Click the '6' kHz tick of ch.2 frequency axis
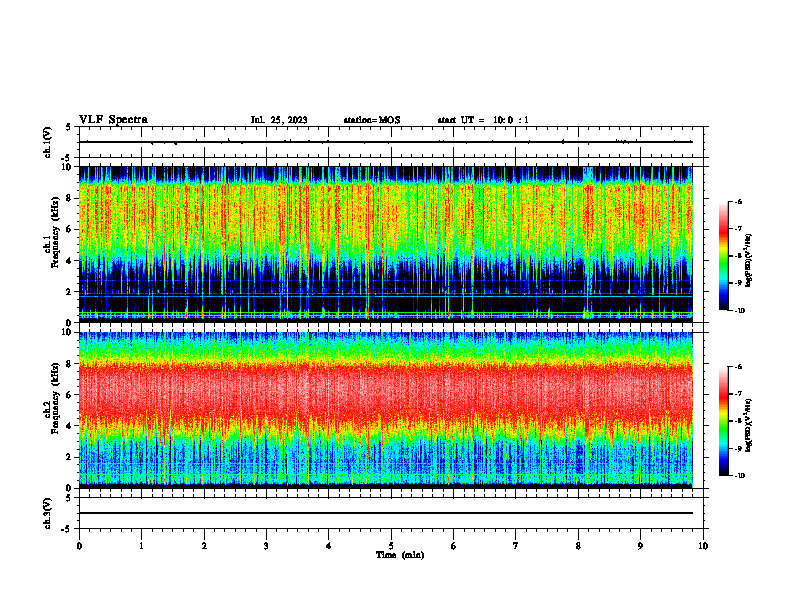The image size is (792, 612). 70,395
